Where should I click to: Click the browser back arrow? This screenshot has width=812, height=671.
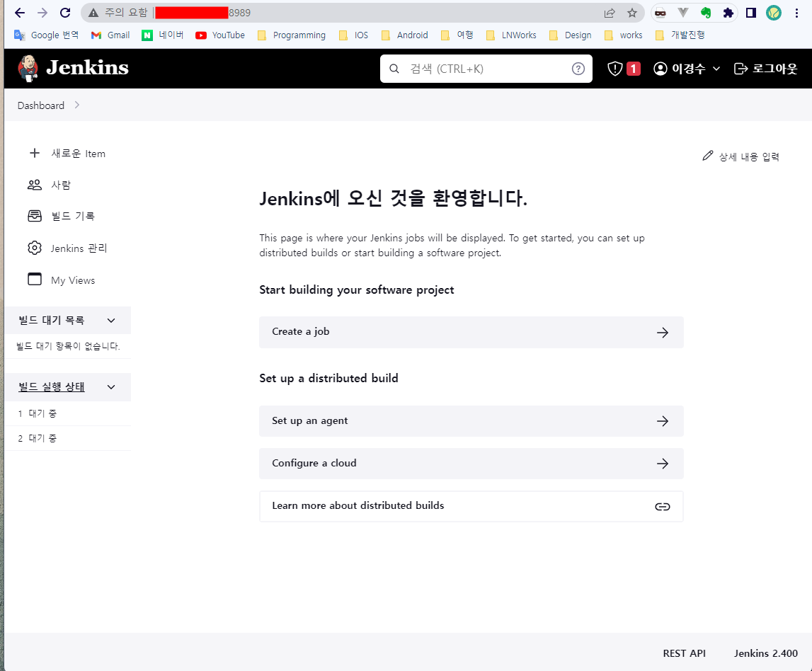20,13
